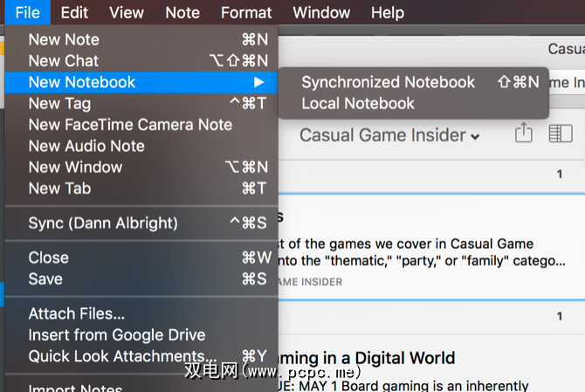Choose Synchronized Notebook from the submenu
Image resolution: width=585 pixels, height=392 pixels.
click(x=388, y=82)
